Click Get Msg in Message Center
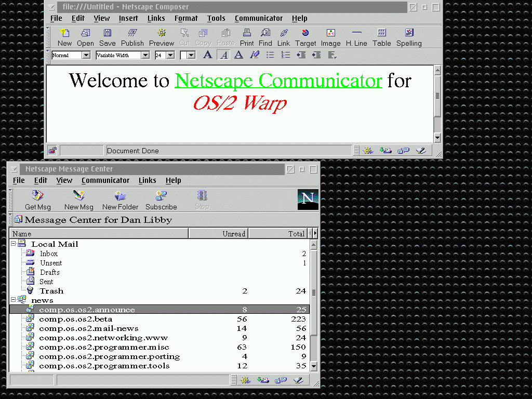This screenshot has height=399, width=532. coord(37,200)
